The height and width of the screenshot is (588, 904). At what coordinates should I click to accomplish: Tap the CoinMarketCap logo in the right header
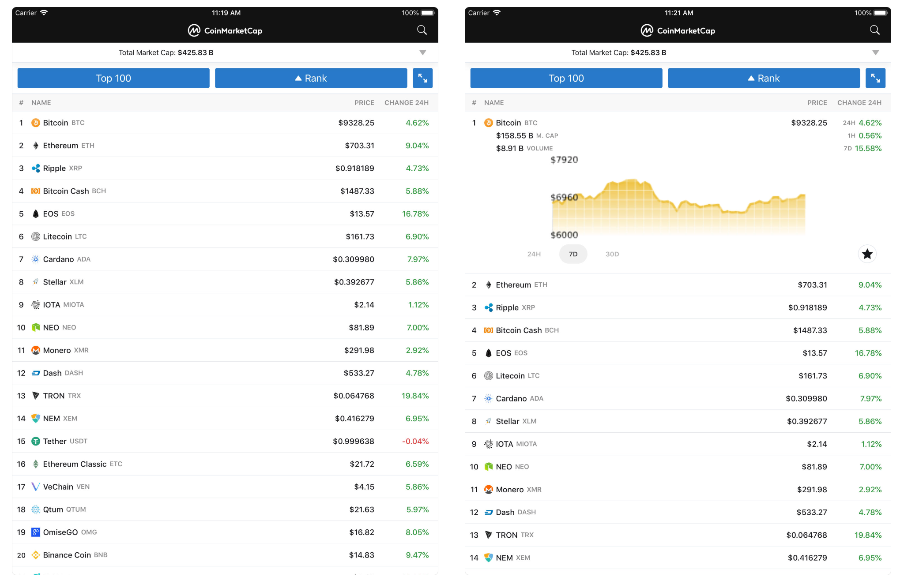(x=678, y=30)
